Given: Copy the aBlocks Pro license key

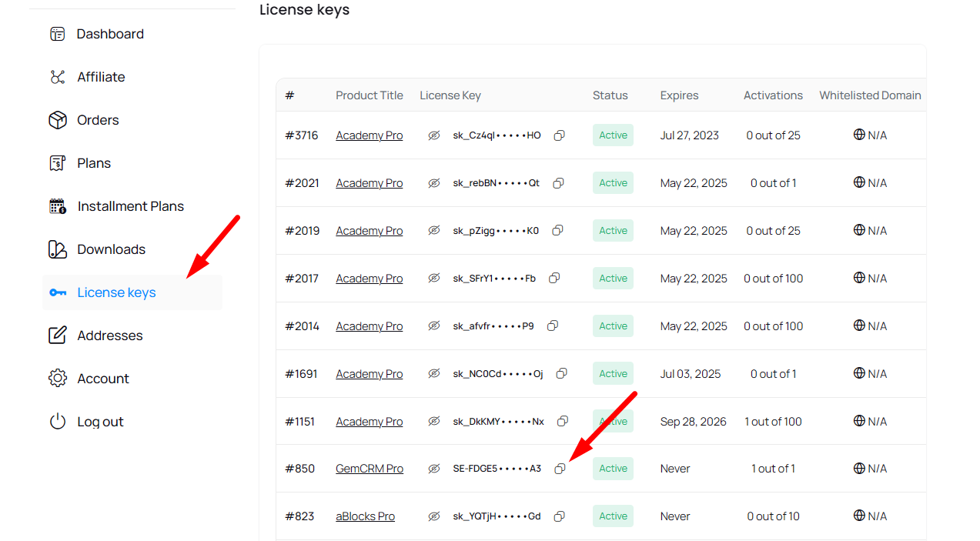Looking at the screenshot, I should tap(560, 516).
